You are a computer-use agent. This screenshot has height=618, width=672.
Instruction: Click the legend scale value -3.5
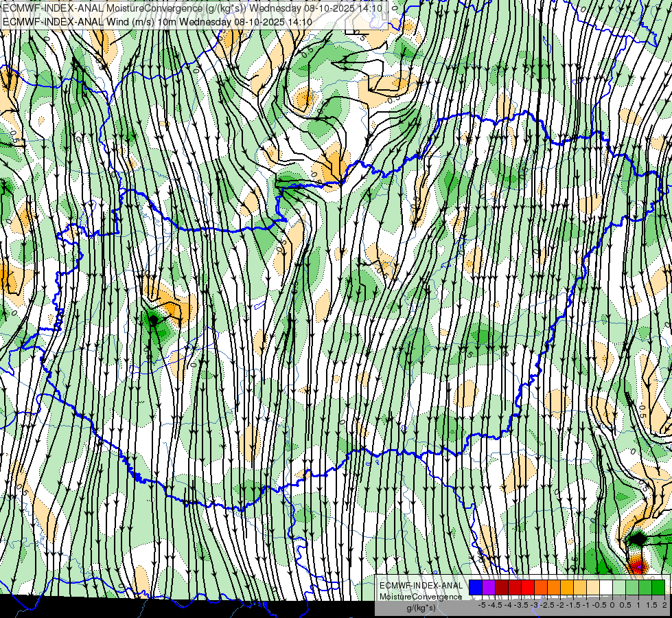521,605
